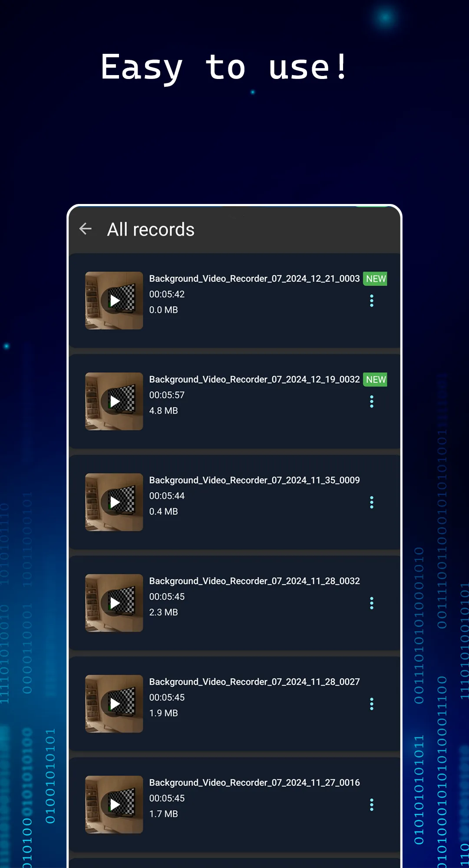
Task: Click the file size 1.7 MB
Action: [164, 814]
